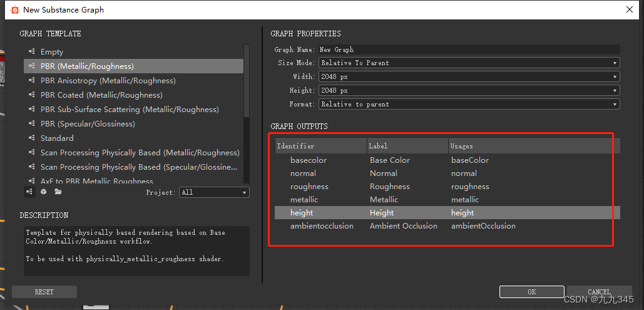
Task: Click the package cube filter icon
Action: [44, 192]
